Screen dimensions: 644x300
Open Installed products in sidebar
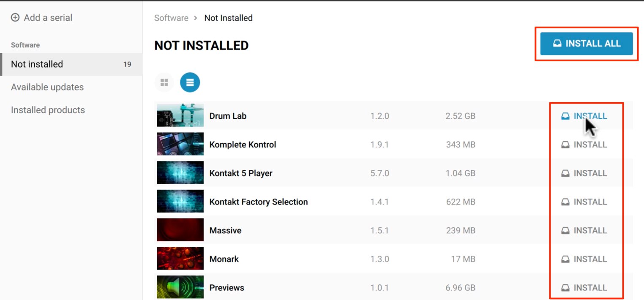coord(48,110)
